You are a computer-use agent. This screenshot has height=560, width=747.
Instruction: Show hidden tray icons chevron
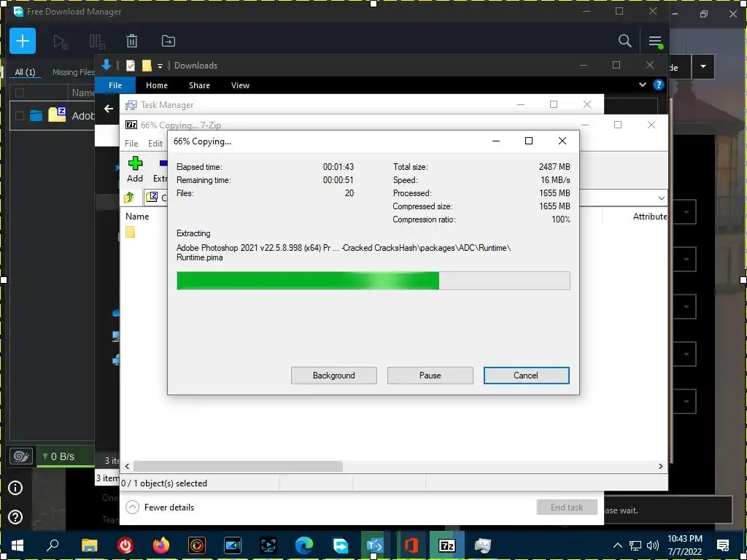(617, 545)
